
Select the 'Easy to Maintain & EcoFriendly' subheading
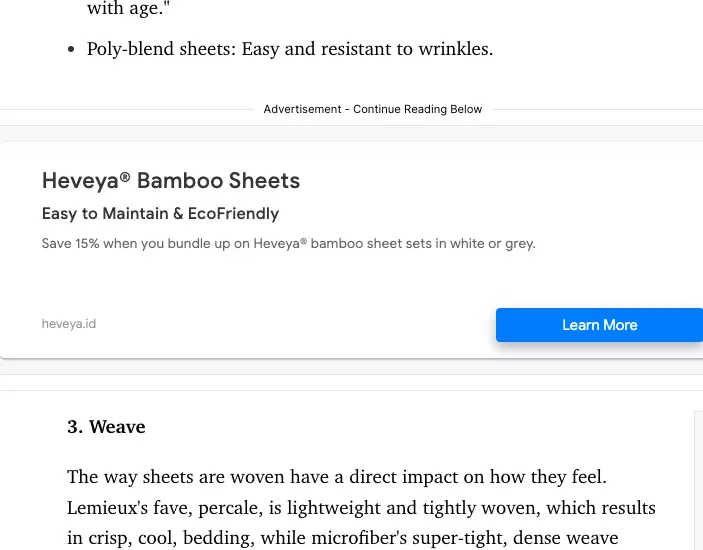pyautogui.click(x=160, y=214)
